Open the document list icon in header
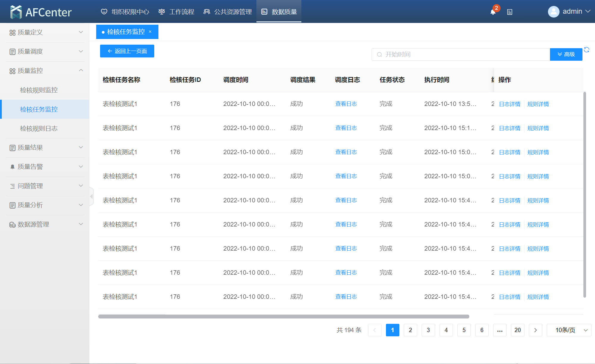Screen dimensions: 595x364 click(x=510, y=12)
